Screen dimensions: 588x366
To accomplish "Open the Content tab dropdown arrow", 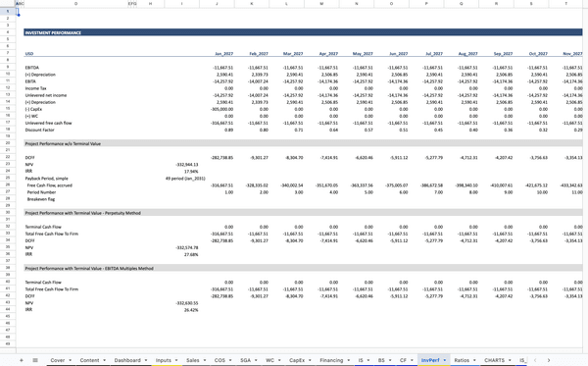I will [x=104, y=360].
